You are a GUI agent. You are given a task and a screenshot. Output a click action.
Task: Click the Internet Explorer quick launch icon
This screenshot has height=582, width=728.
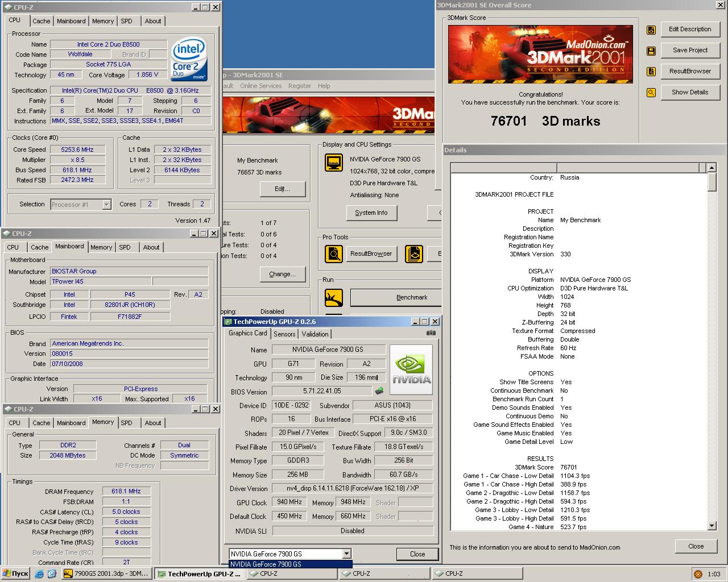(39, 574)
